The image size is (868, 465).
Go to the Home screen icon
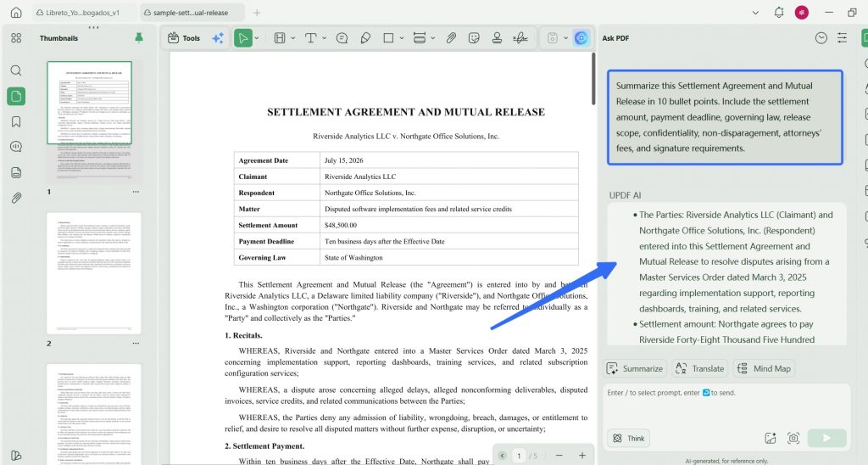pos(16,12)
